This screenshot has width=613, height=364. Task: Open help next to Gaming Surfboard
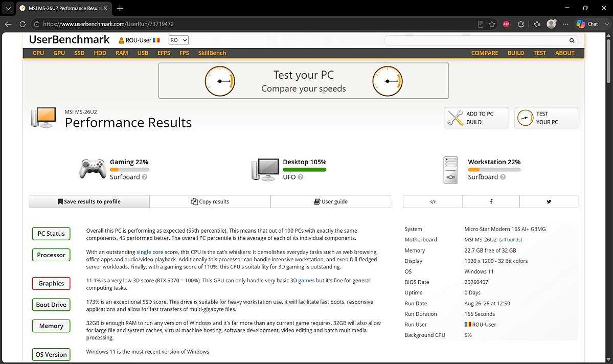click(145, 177)
